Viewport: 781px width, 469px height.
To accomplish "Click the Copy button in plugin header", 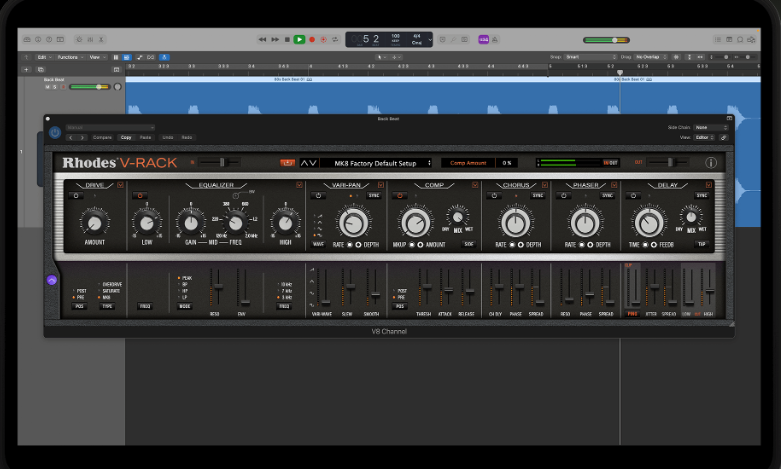I will (126, 137).
